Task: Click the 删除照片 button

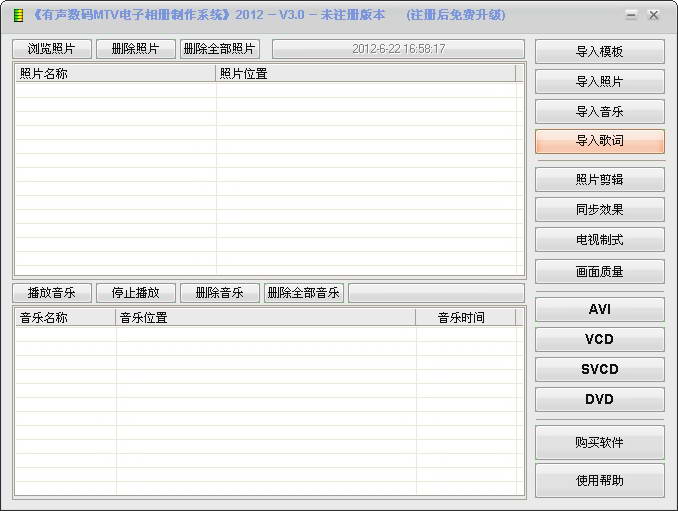Action: point(136,49)
